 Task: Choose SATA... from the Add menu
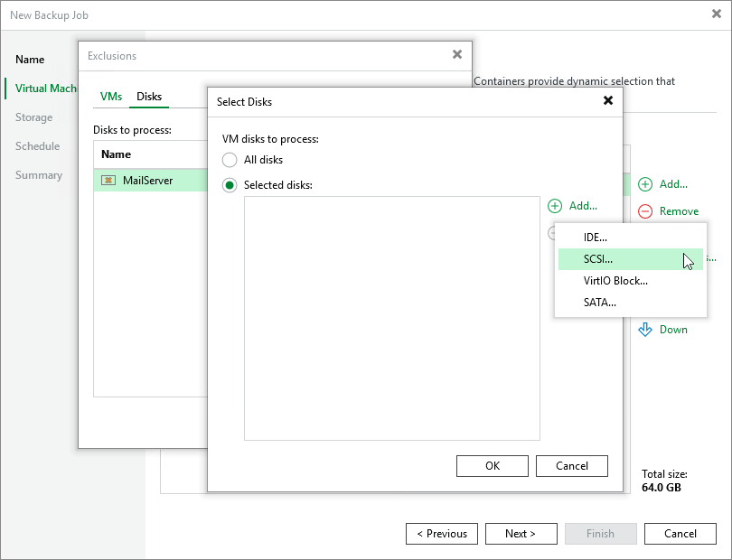(630, 303)
